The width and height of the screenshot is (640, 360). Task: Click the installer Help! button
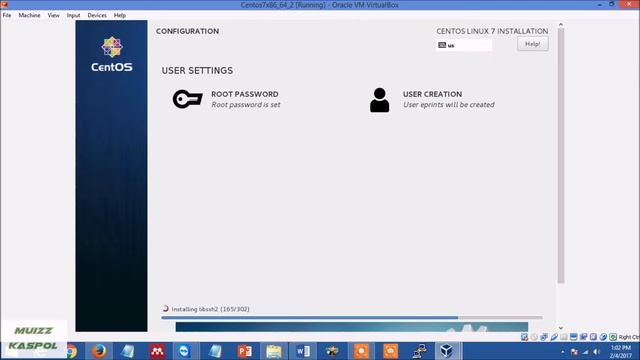[533, 44]
